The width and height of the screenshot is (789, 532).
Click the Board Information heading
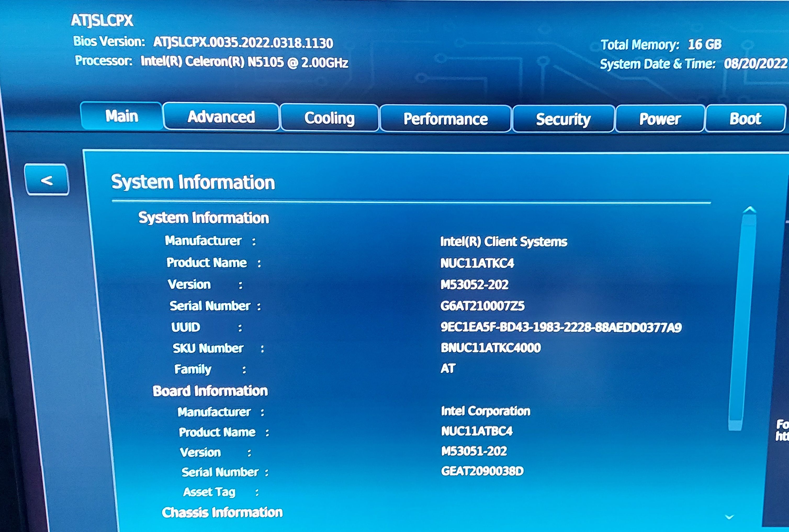coord(210,391)
